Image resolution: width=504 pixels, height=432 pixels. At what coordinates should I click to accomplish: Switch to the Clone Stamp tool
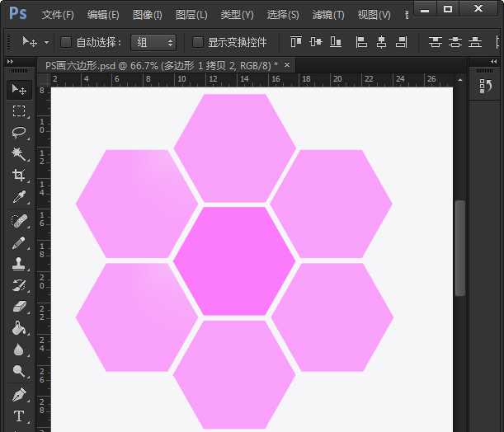(x=18, y=264)
